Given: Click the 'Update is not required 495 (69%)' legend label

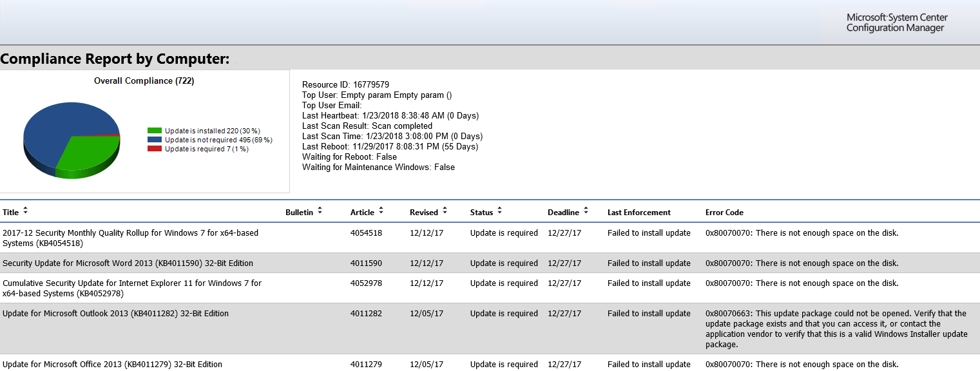Looking at the screenshot, I should (x=218, y=140).
